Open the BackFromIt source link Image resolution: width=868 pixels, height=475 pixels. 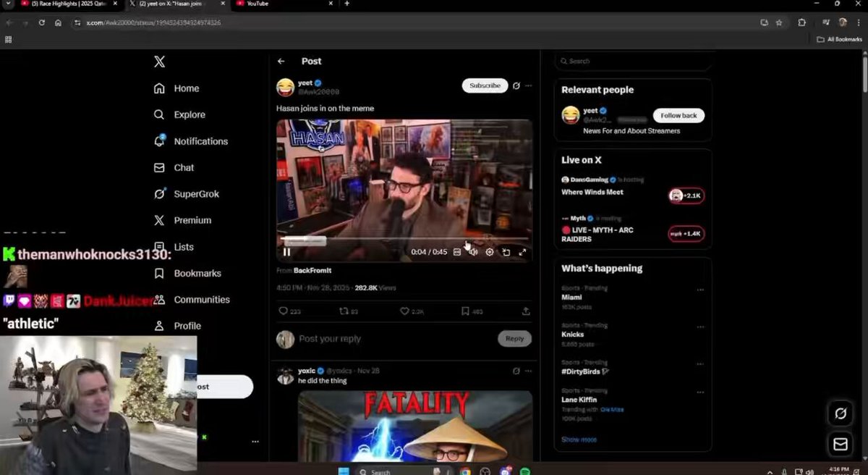pos(312,271)
